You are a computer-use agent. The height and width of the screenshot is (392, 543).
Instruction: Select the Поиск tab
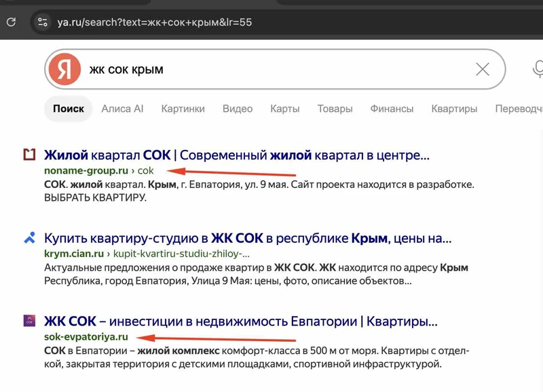pos(69,109)
